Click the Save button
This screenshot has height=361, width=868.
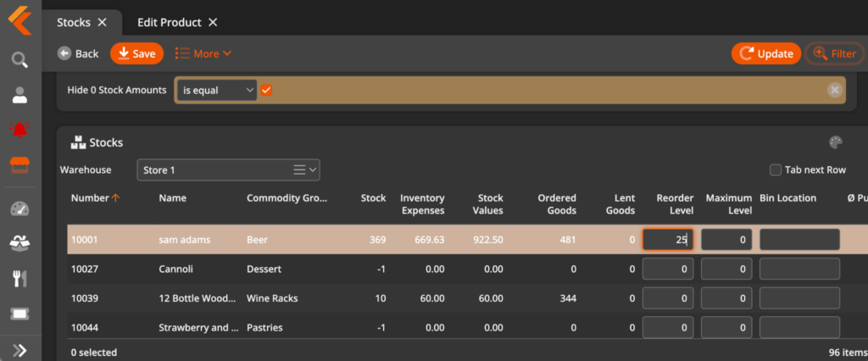[136, 53]
